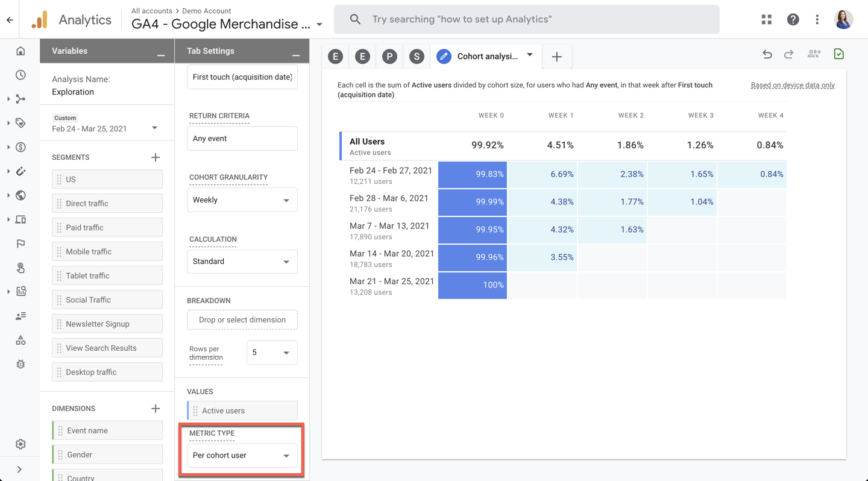868x481 pixels.
Task: Open the Cohort Granularity dropdown set to Weekly
Action: click(x=242, y=200)
